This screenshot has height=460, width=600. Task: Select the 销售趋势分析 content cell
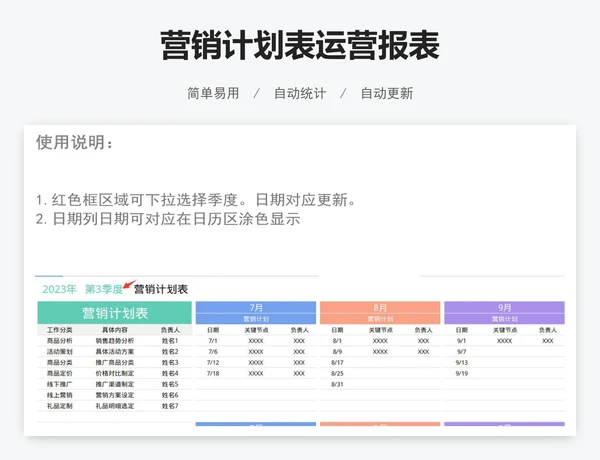(x=115, y=341)
